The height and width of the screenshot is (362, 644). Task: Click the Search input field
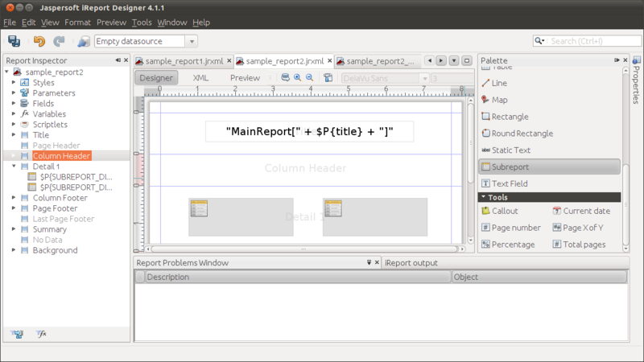(595, 41)
